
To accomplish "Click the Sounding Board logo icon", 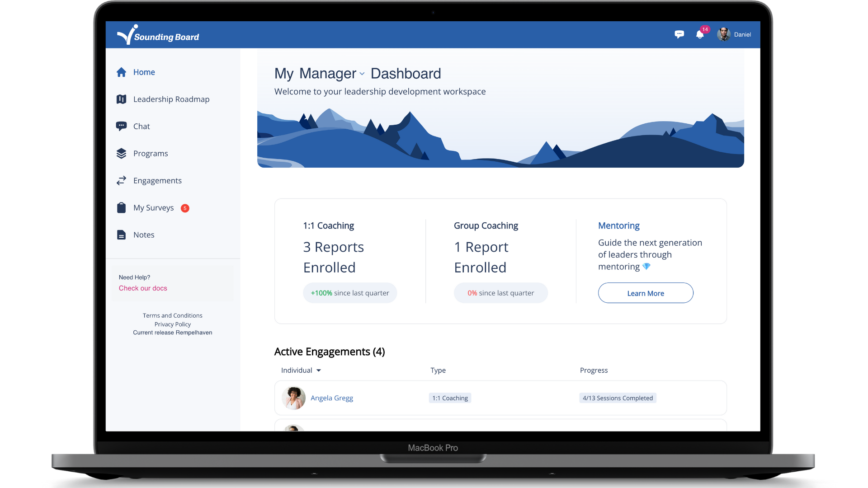I will (127, 34).
